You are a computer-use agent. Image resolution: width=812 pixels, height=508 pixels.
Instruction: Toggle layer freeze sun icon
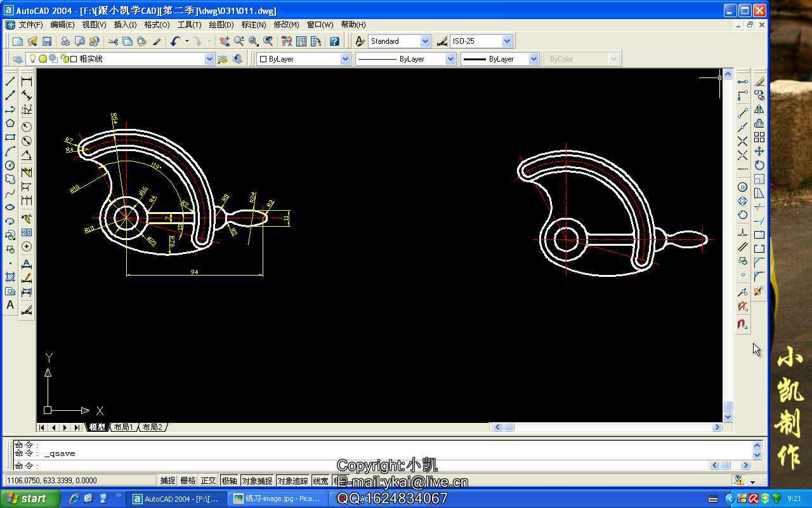click(x=43, y=59)
